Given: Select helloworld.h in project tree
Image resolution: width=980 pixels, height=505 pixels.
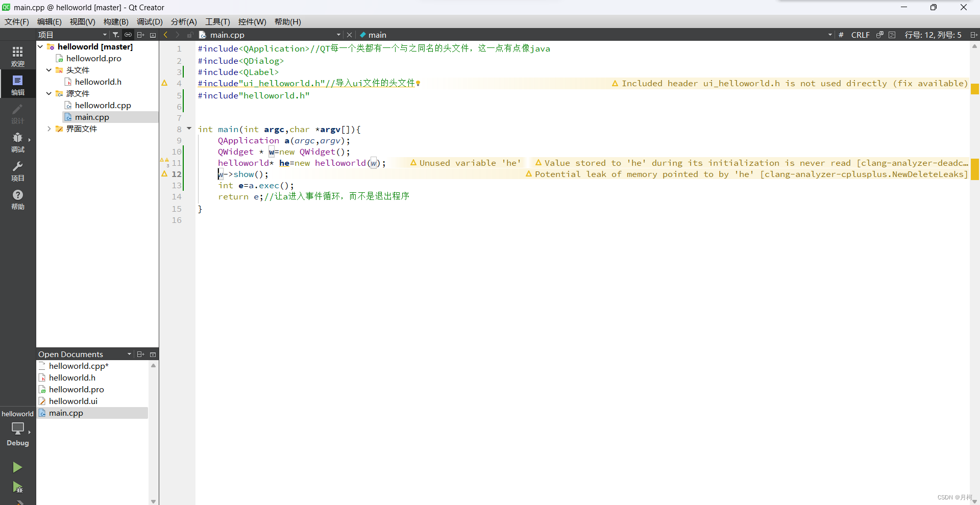Looking at the screenshot, I should click(x=98, y=82).
